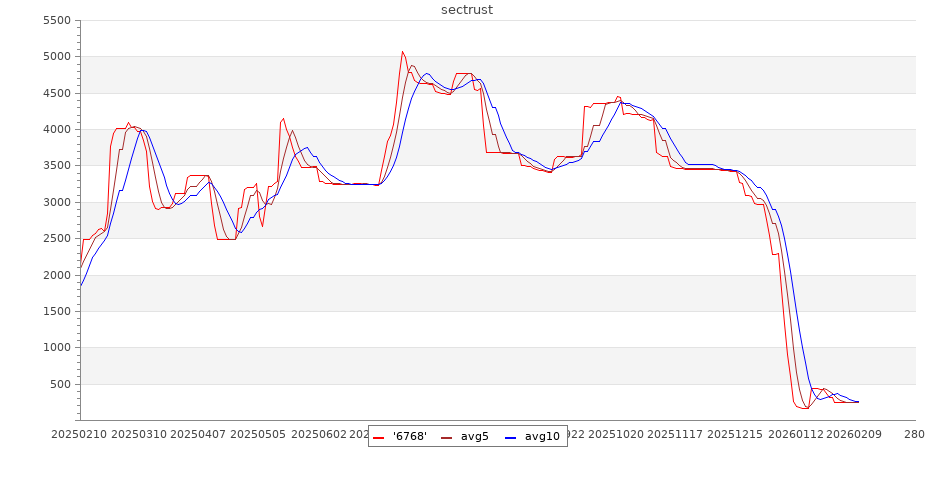Click the dark red avg5 legend marker
The width and height of the screenshot is (935, 500).
(x=448, y=436)
